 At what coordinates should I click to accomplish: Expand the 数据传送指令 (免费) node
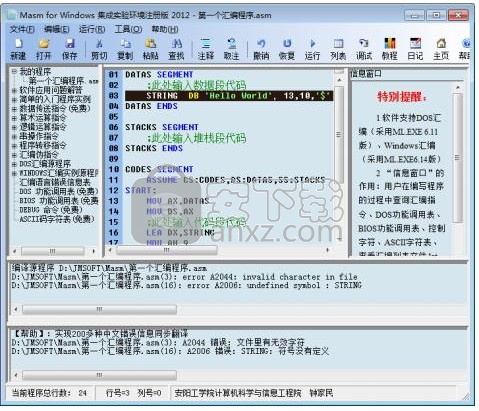[x=14, y=109]
